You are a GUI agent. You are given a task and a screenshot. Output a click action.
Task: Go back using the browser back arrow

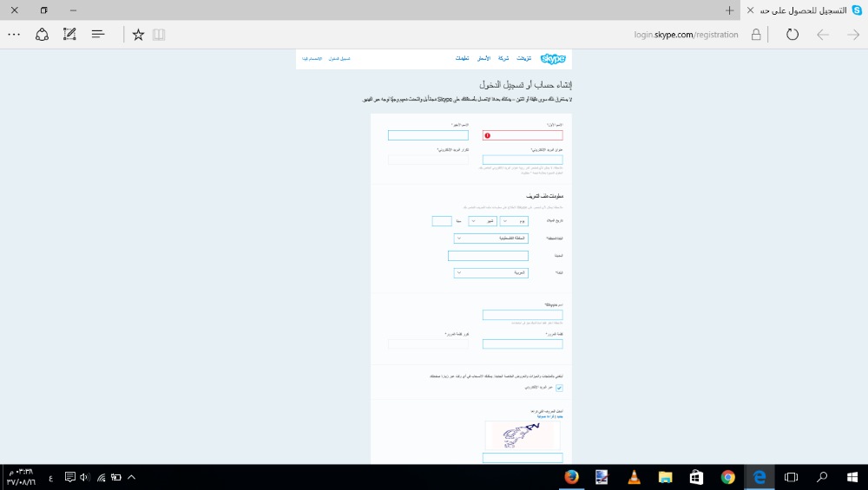(x=823, y=35)
